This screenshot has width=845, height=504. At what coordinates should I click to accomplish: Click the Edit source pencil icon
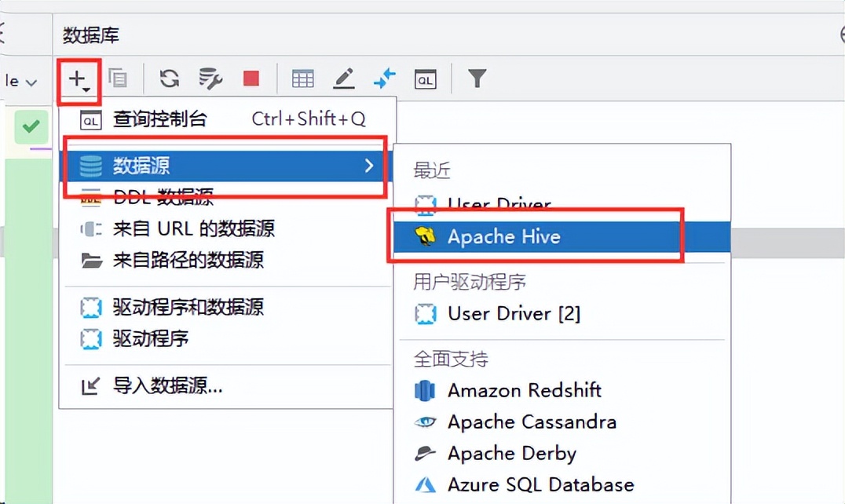click(344, 79)
